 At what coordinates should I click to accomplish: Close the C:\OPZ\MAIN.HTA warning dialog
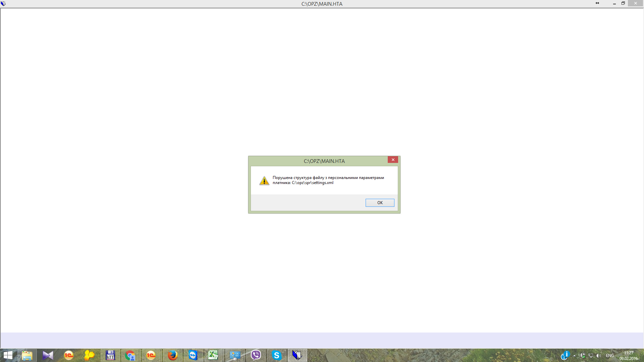(x=393, y=160)
